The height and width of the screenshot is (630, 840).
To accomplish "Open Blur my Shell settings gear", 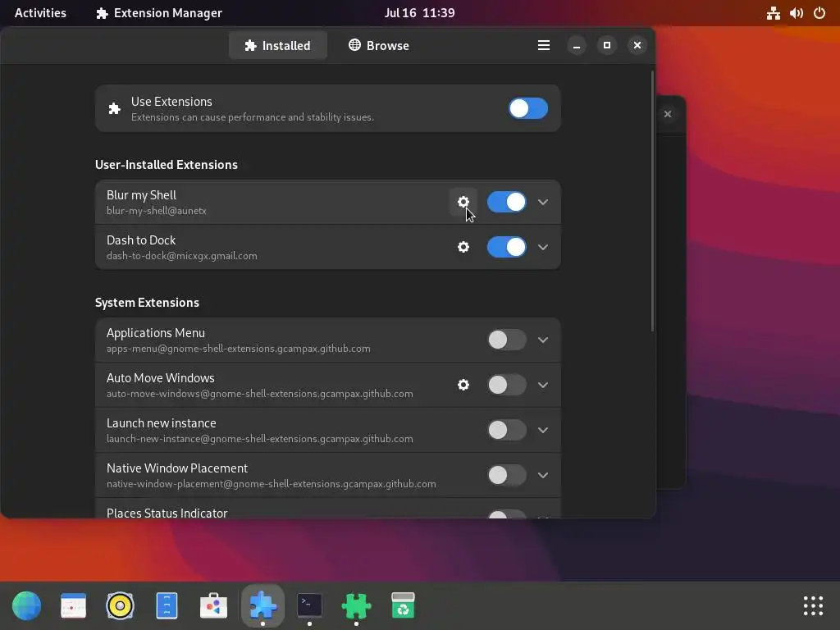I will click(x=463, y=202).
